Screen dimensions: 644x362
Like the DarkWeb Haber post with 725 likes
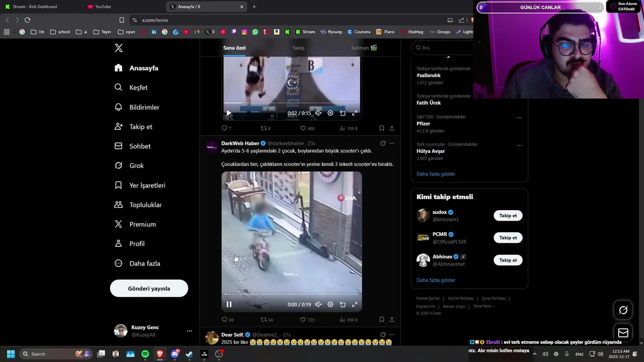click(307, 320)
